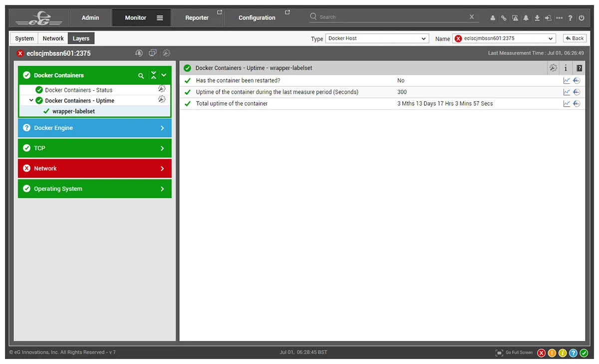The image size is (599, 364).
Task: Configure Docker Containers - Uptime test wrench icon
Action: click(162, 99)
